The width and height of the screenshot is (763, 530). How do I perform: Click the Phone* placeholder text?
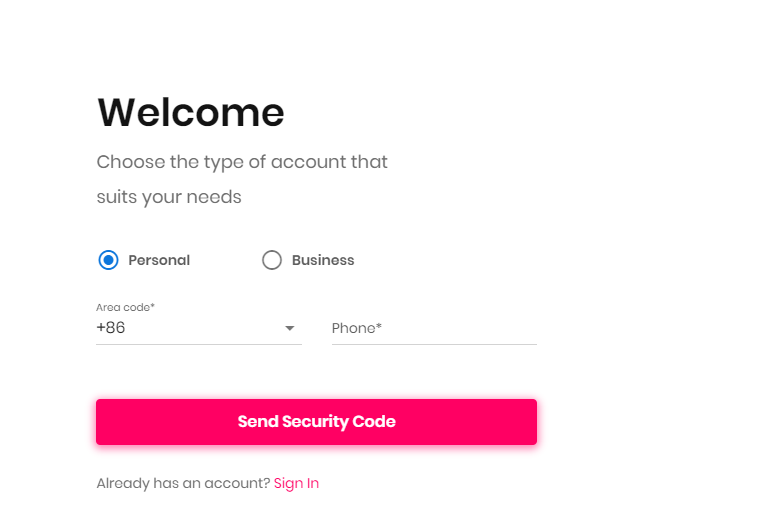coord(357,328)
